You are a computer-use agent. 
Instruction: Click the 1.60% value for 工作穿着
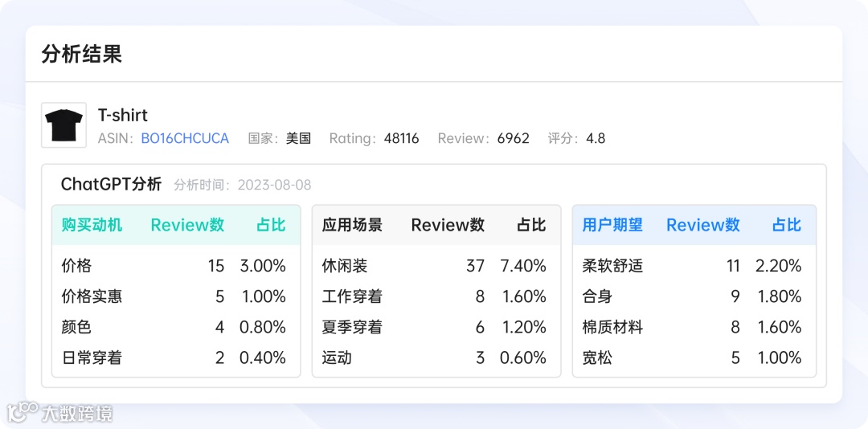[x=524, y=296]
